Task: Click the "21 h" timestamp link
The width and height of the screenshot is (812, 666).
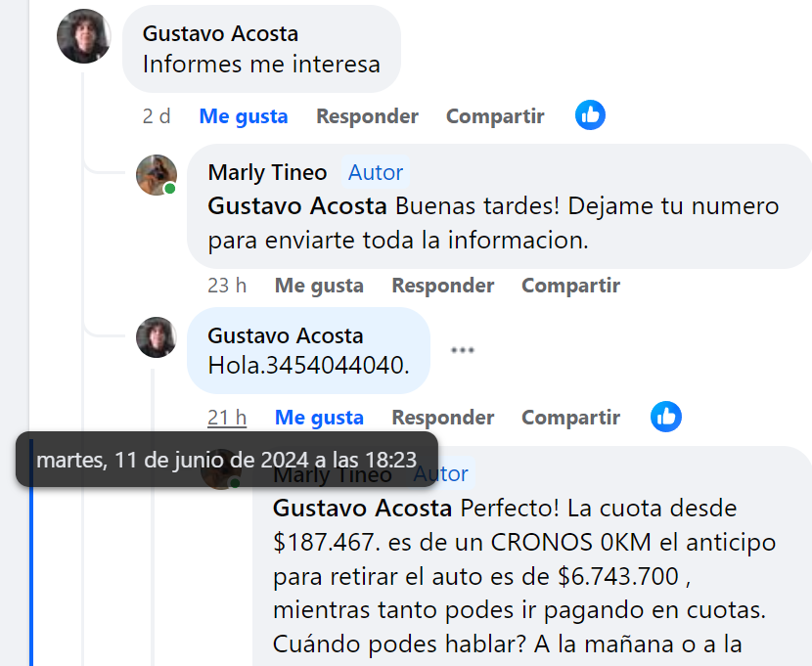Action: [227, 418]
